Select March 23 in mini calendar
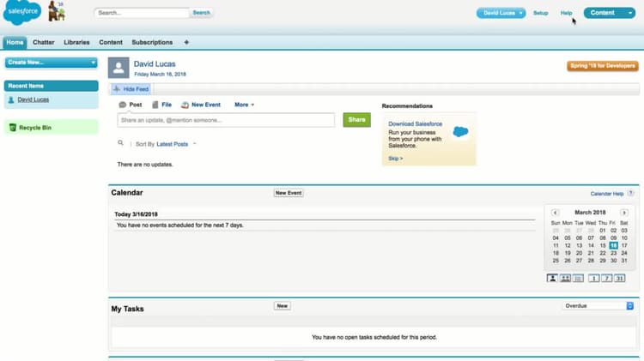 (613, 253)
